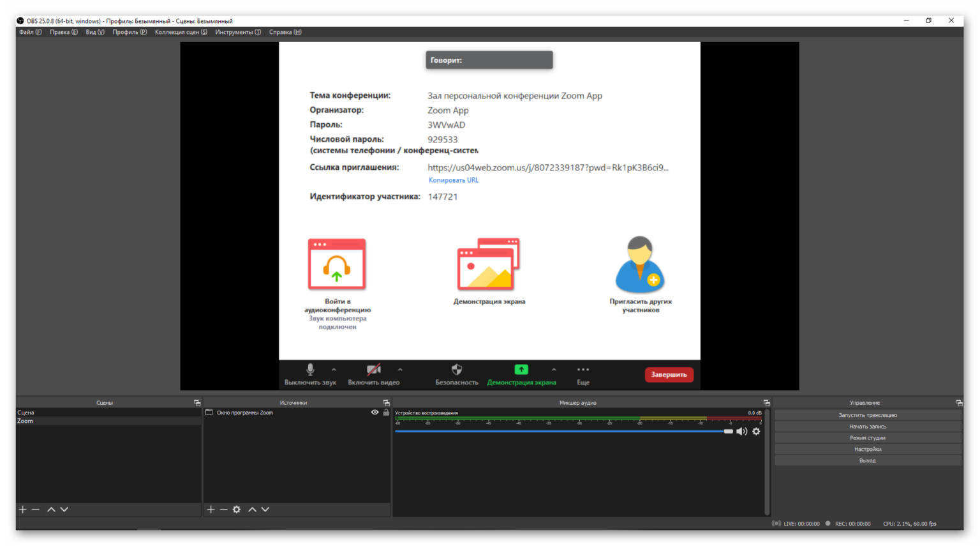
Task: Click the Говорит: speaker box
Action: click(x=489, y=60)
